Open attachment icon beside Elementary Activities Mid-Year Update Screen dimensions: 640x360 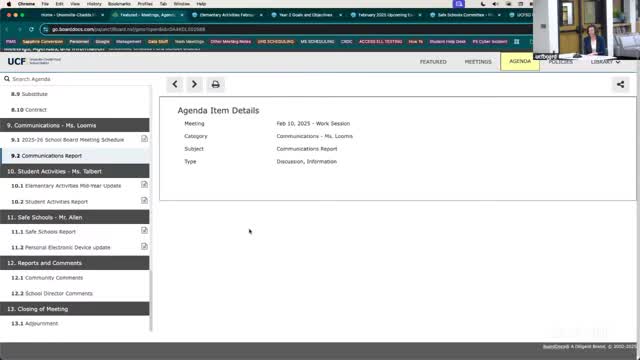pyautogui.click(x=144, y=185)
